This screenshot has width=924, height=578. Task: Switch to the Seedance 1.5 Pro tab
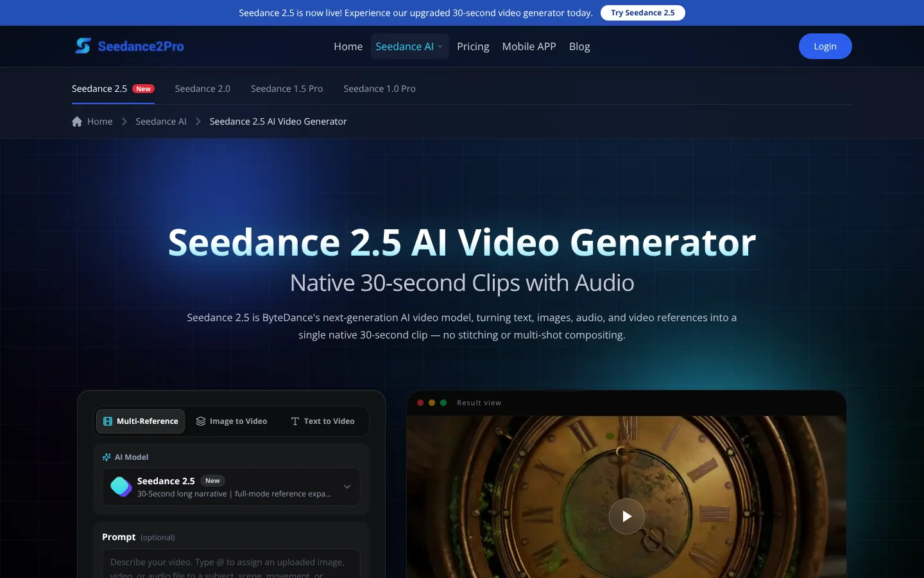click(287, 89)
